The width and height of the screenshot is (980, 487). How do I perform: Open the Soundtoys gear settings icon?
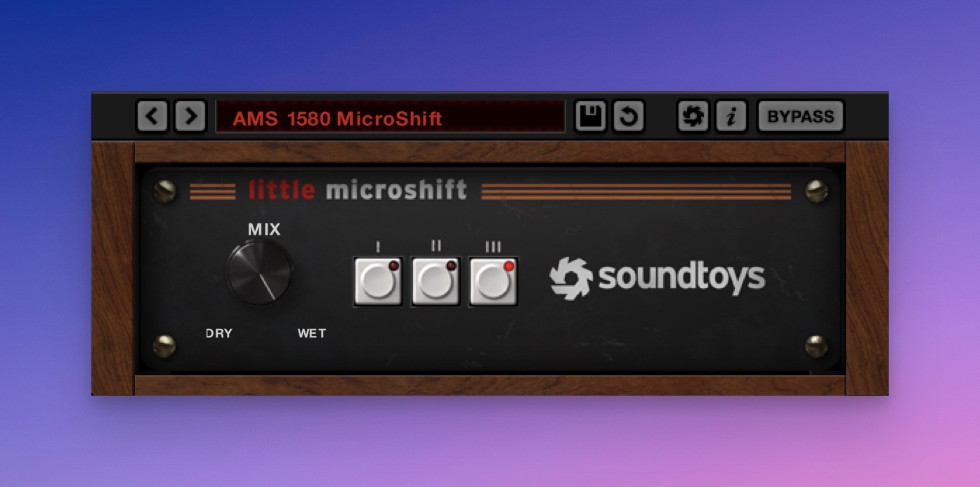point(693,117)
